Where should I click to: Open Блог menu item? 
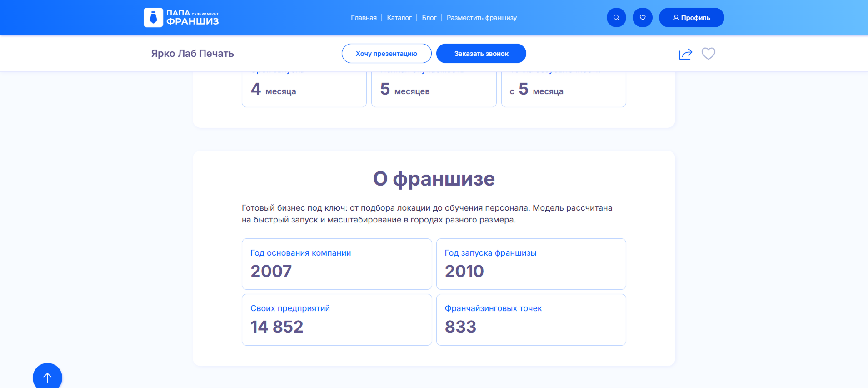429,18
